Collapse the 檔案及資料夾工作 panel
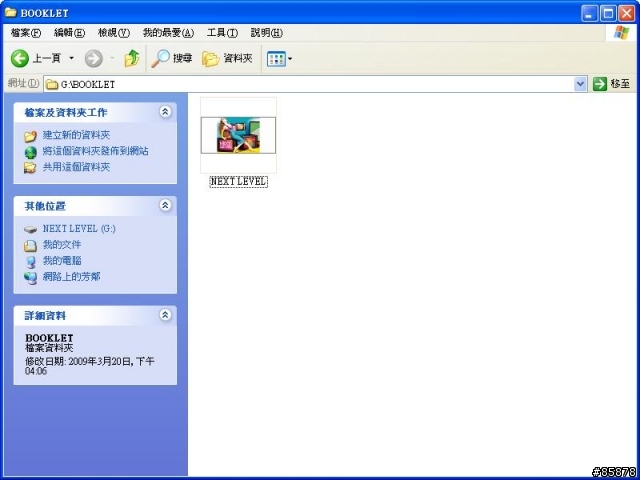 pyautogui.click(x=165, y=112)
